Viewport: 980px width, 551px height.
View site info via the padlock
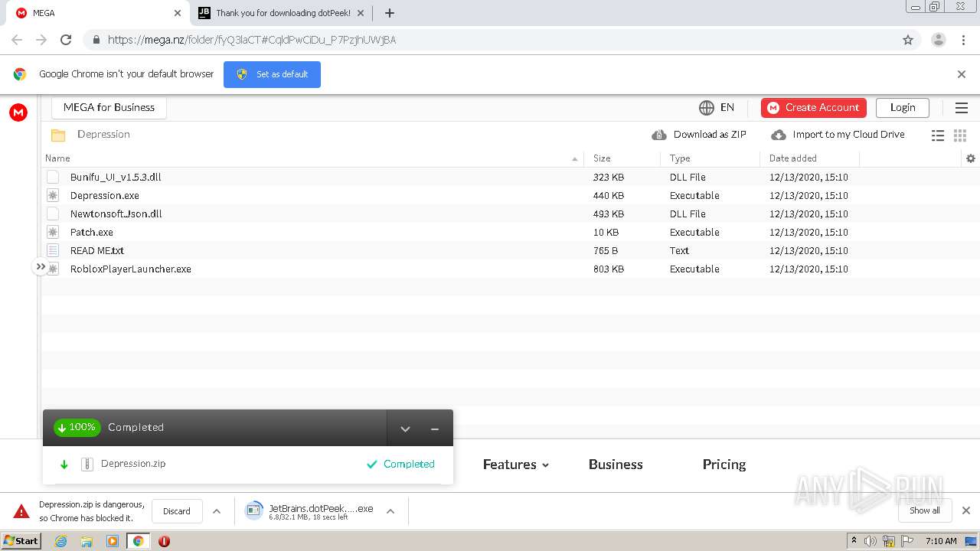click(96, 40)
